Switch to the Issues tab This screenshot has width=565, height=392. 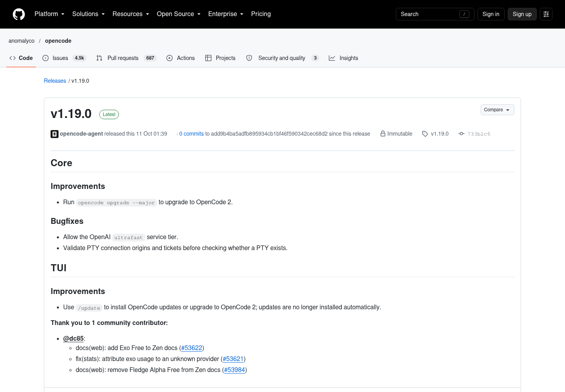(64, 58)
